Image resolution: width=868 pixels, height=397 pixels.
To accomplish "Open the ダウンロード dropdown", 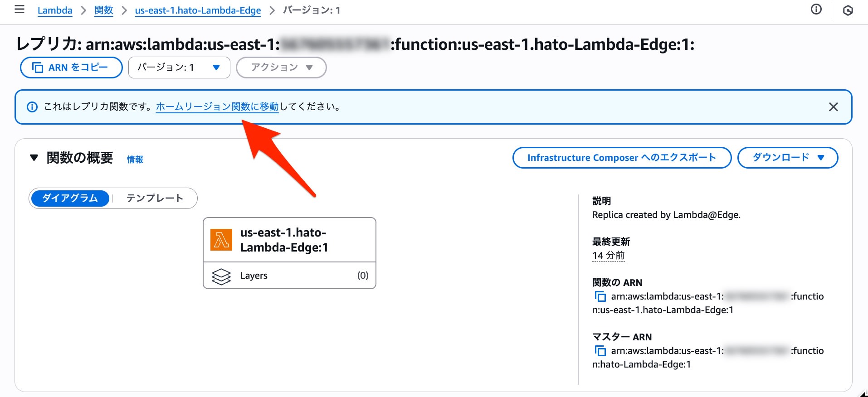I will point(788,158).
